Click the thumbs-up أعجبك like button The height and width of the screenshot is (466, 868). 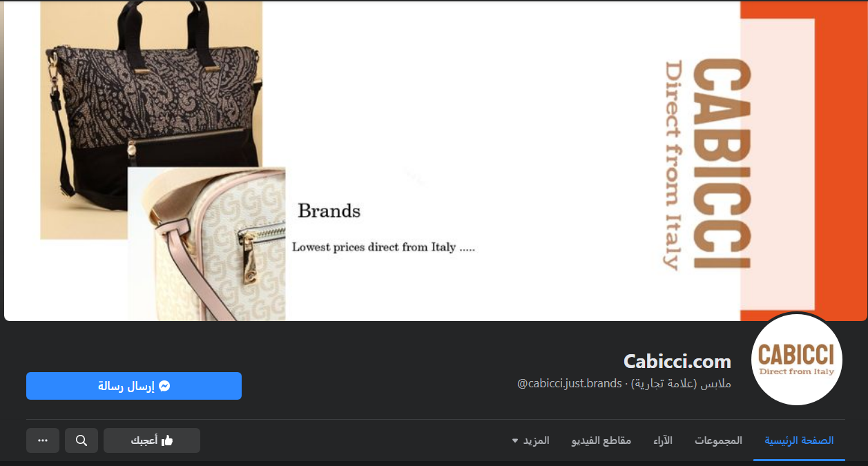pos(152,440)
